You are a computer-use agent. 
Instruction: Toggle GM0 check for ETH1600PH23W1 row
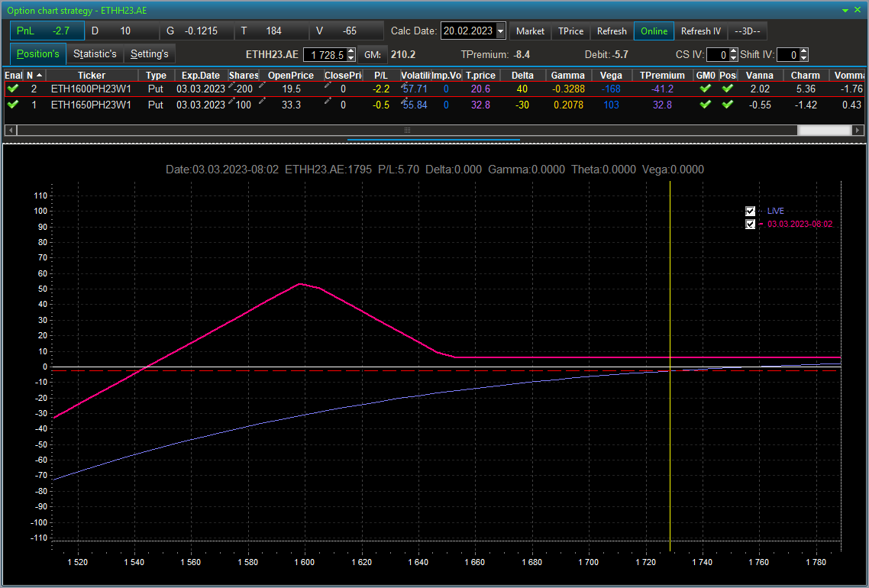705,89
